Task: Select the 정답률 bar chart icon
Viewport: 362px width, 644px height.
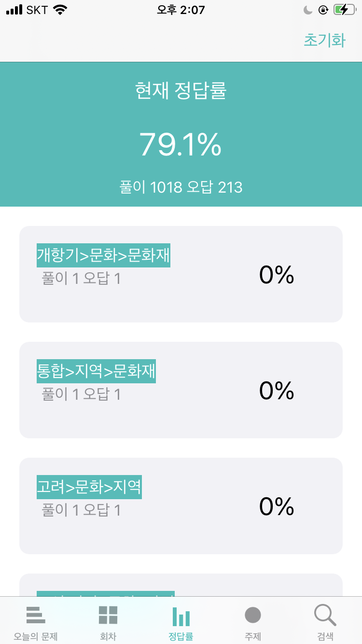Action: 181,616
